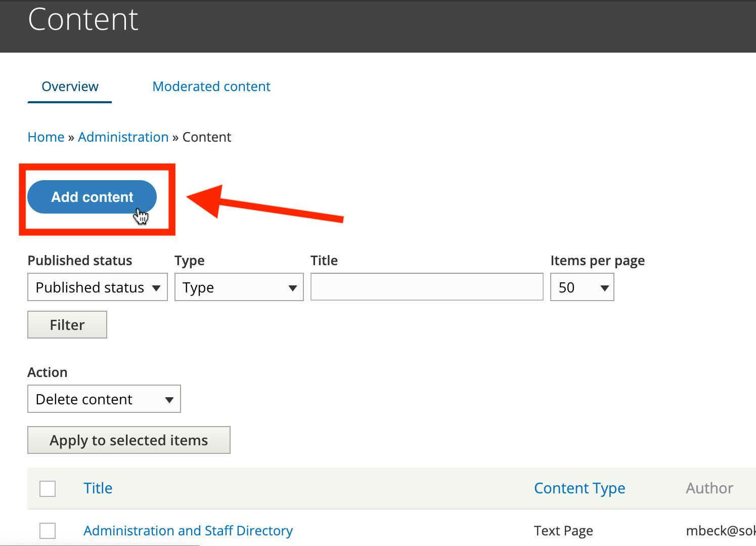Check the Administration and Staff Directory row
This screenshot has width=756, height=546.
click(48, 531)
